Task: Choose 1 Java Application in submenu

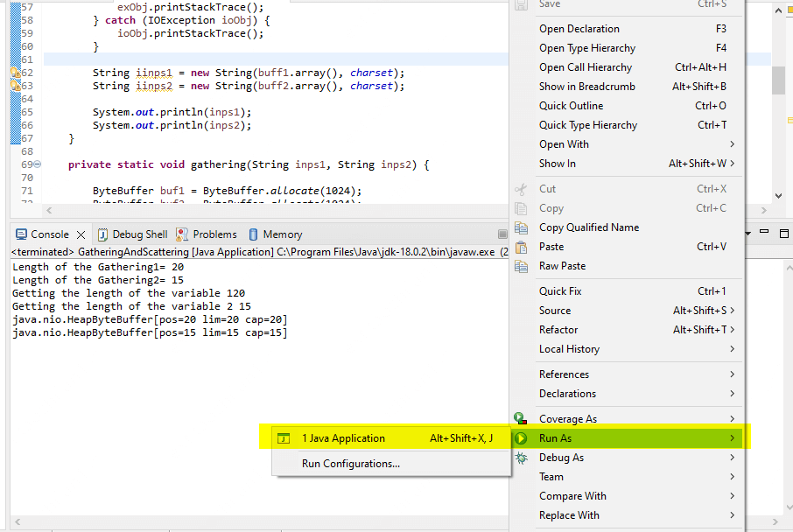Action: click(391, 438)
